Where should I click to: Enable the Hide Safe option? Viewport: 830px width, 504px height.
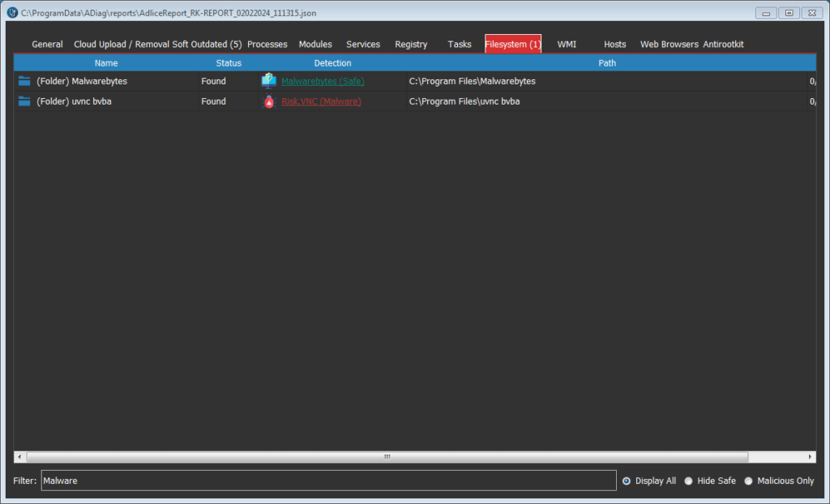point(689,481)
